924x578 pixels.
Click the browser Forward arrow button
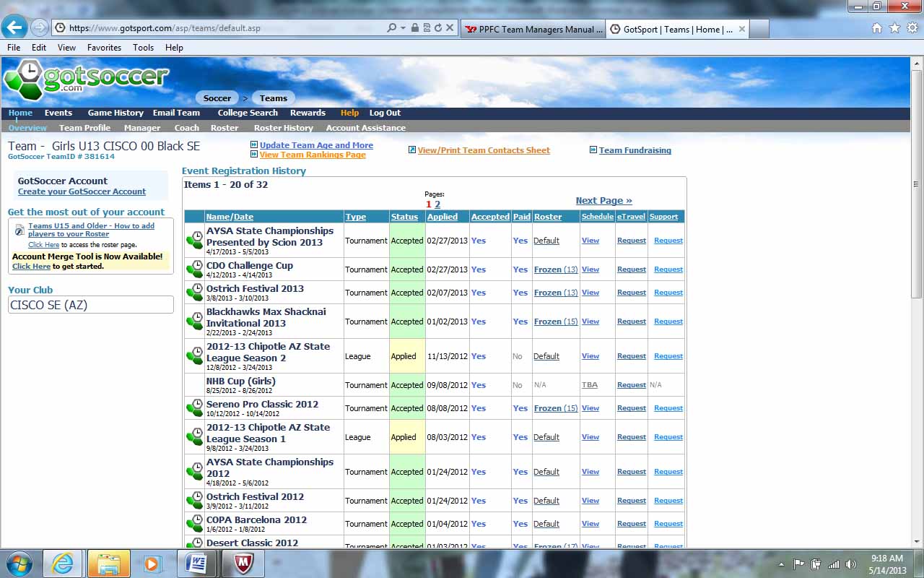pyautogui.click(x=40, y=28)
